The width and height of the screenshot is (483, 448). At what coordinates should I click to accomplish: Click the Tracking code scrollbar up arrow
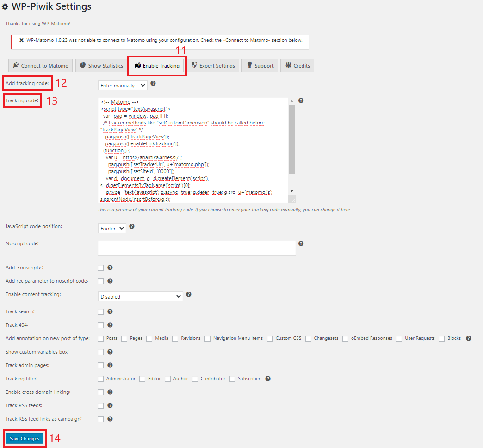click(x=292, y=101)
